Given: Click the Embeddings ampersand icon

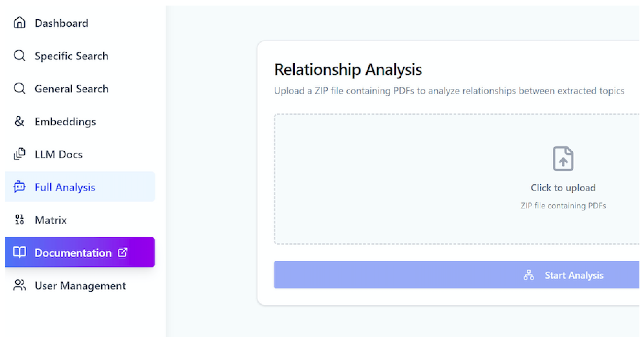Looking at the screenshot, I should point(19,121).
